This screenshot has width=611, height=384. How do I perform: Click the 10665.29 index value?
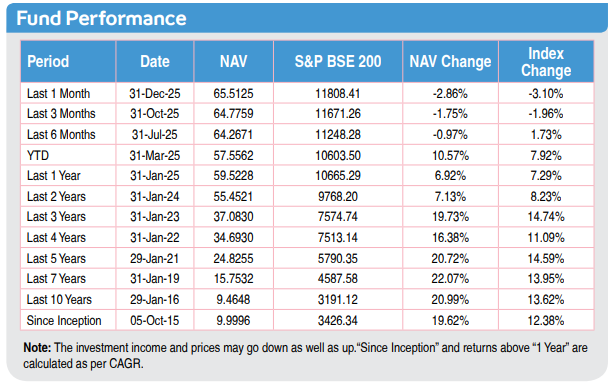click(x=338, y=176)
